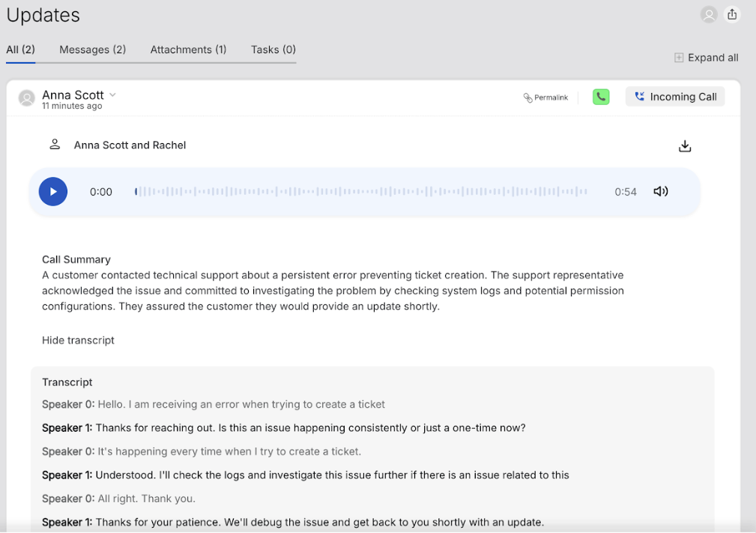Copy the Permalink for this update
This screenshot has width=756, height=533.
[545, 97]
